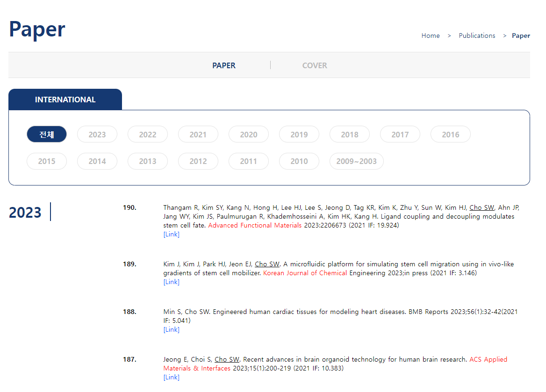Filter papers by year 2019

point(299,134)
